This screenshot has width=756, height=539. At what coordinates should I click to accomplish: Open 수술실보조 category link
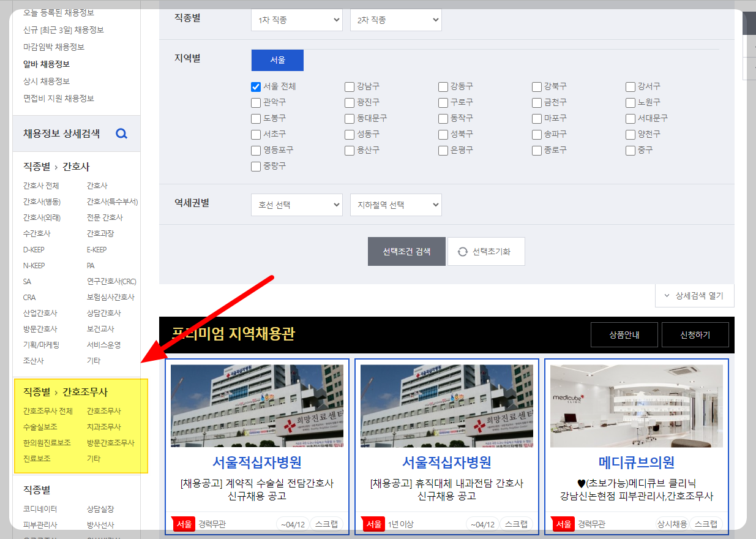coord(40,427)
